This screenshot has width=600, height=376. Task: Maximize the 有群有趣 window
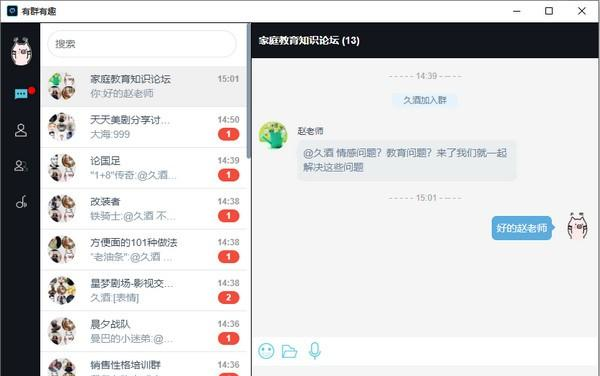click(x=549, y=11)
